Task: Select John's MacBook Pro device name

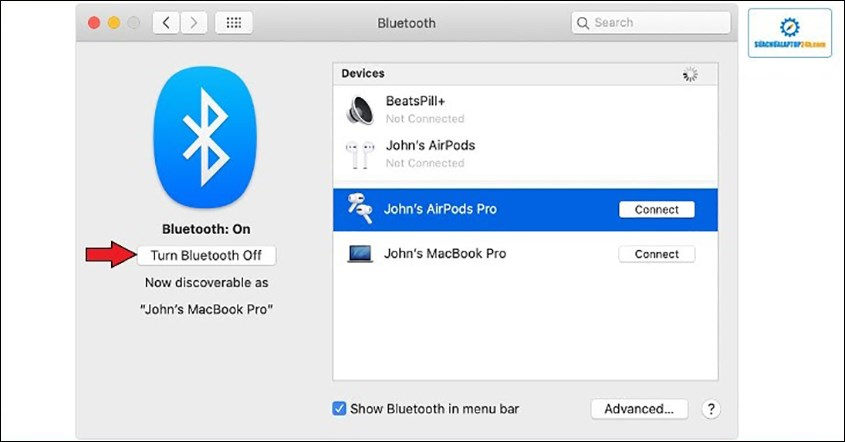Action: click(445, 253)
